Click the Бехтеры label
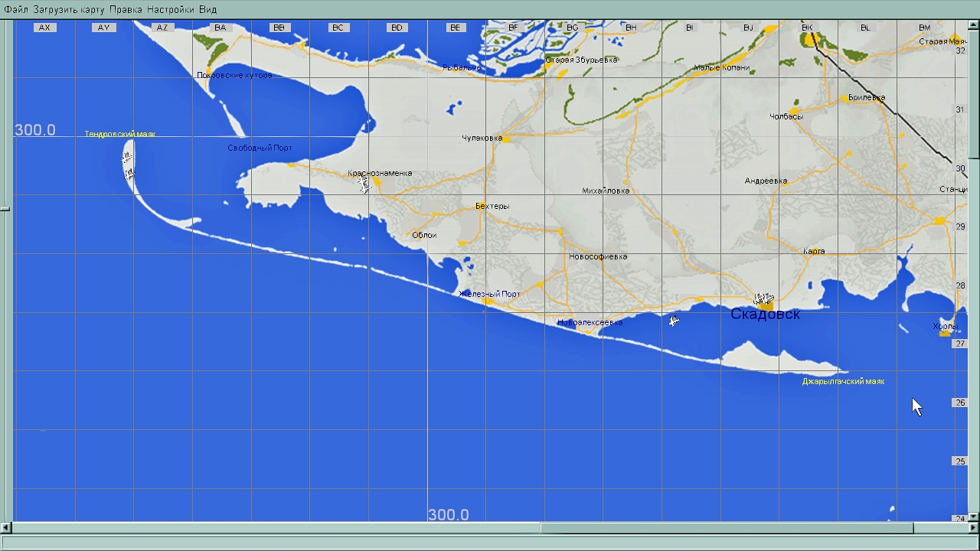Viewport: 980px width, 551px height. pos(492,206)
